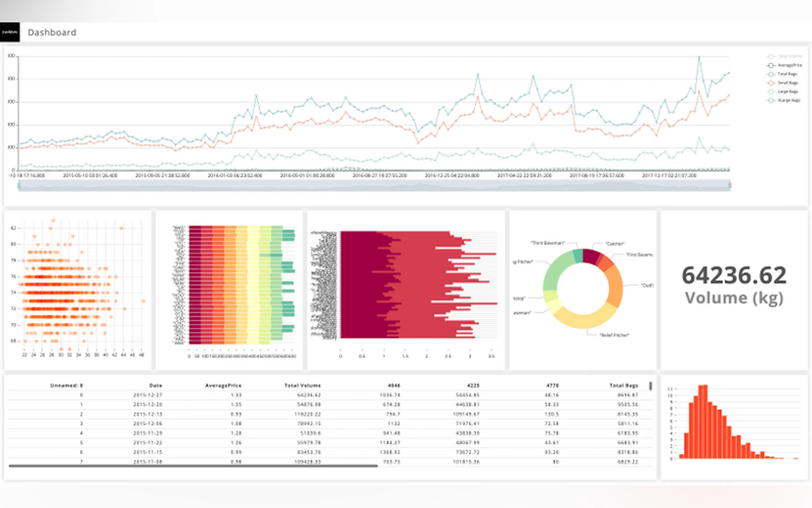Sort table by the AveragePrice column header

pyautogui.click(x=223, y=385)
